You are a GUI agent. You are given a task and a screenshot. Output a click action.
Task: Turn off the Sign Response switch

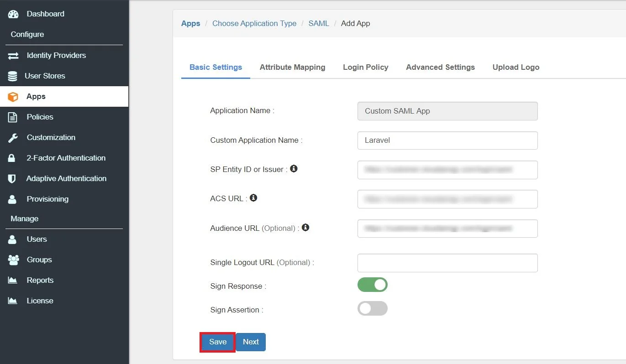coord(373,285)
